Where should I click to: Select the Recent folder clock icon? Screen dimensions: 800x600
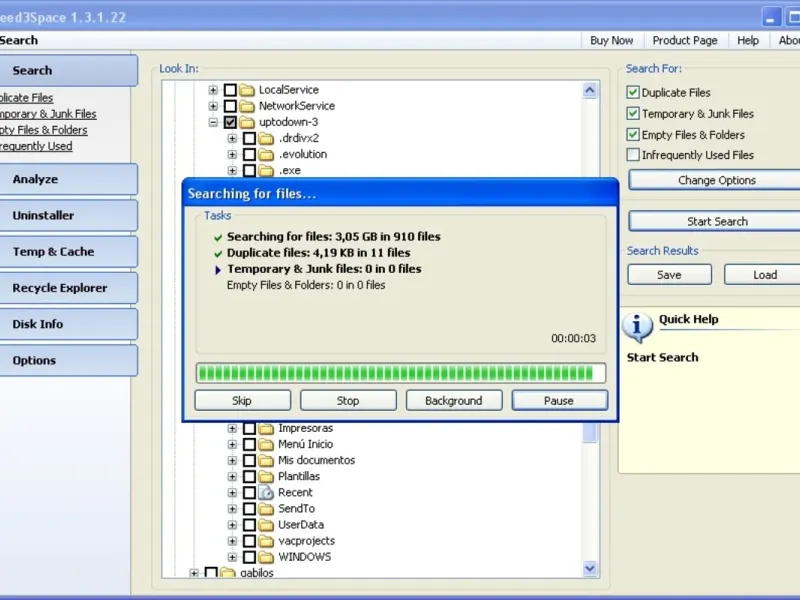pos(266,492)
